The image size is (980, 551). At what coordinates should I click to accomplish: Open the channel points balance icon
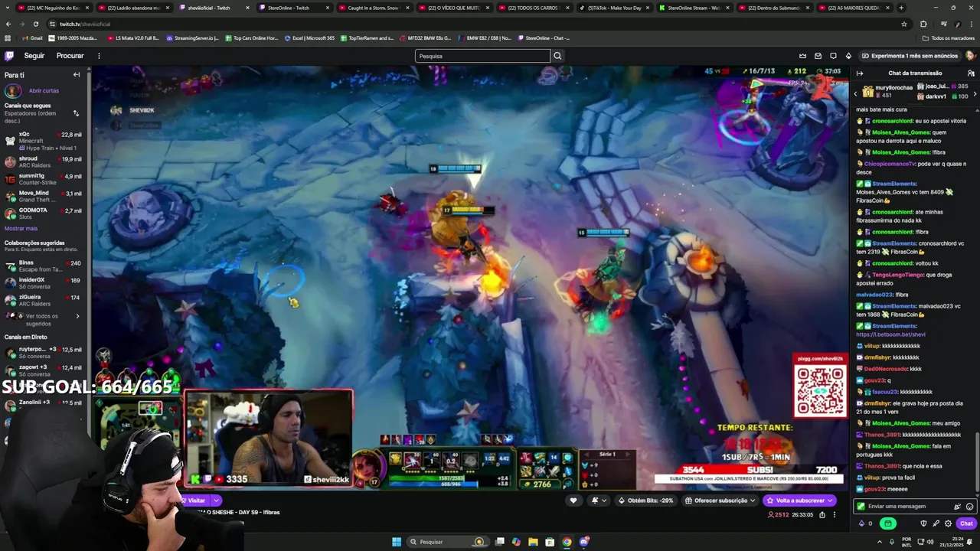(x=865, y=523)
